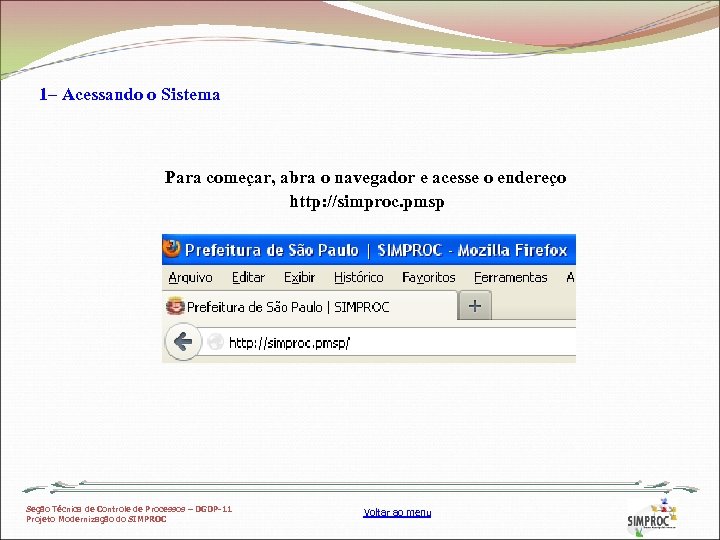
Task: Click the footer text Projeto Modernização do SIMPROC
Action: click(96, 519)
